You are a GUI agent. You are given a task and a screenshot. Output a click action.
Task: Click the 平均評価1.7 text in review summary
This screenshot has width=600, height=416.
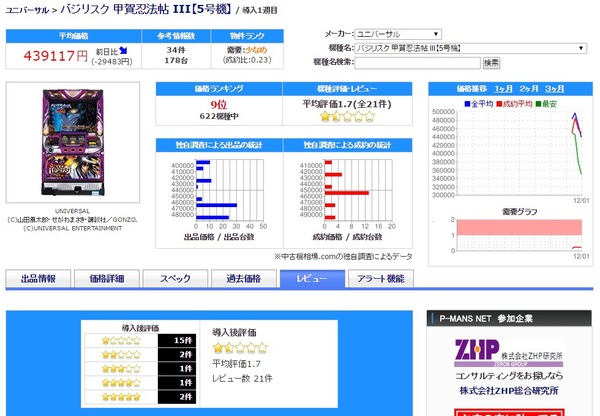tap(236, 364)
